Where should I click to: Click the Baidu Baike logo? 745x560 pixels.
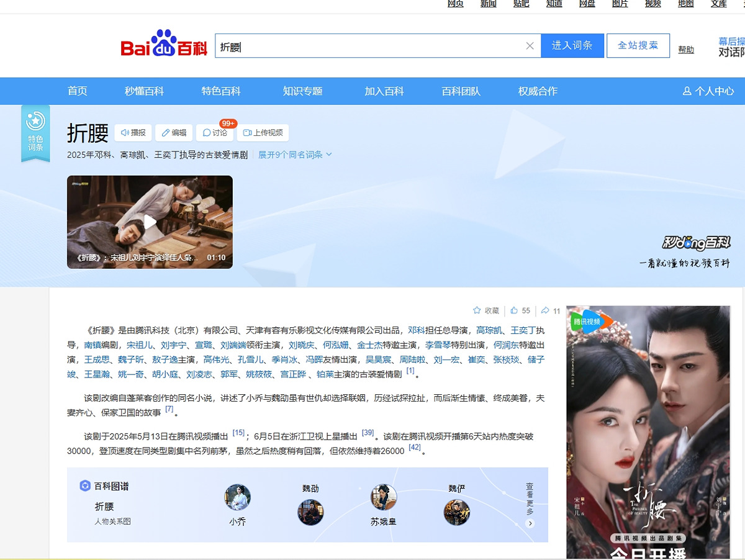click(164, 44)
